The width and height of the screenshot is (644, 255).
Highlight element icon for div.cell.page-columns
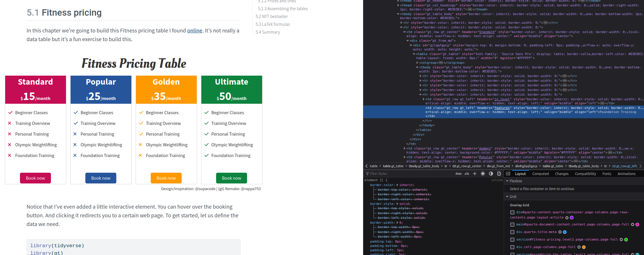[579, 247]
